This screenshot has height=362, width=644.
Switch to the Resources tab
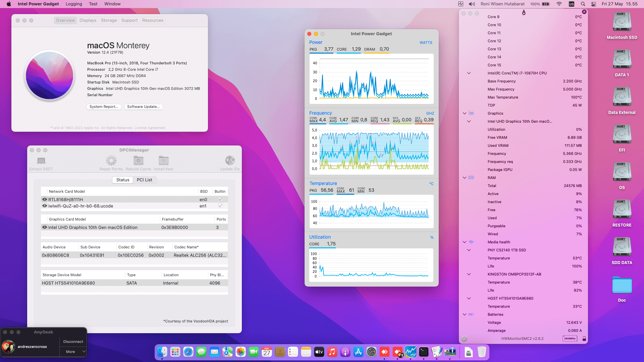point(153,20)
